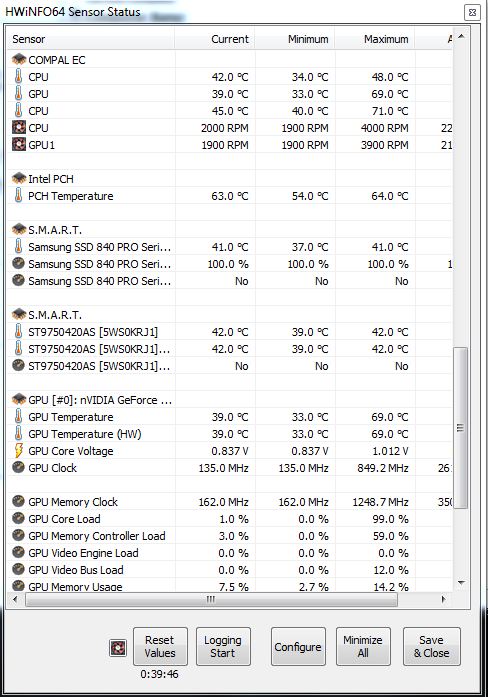
Task: Open the Configure dialog
Action: pyautogui.click(x=298, y=646)
